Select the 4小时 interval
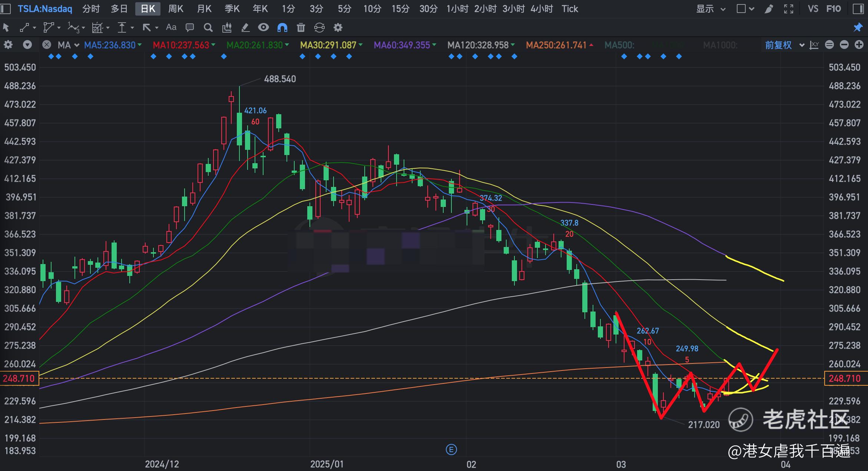 [541, 9]
